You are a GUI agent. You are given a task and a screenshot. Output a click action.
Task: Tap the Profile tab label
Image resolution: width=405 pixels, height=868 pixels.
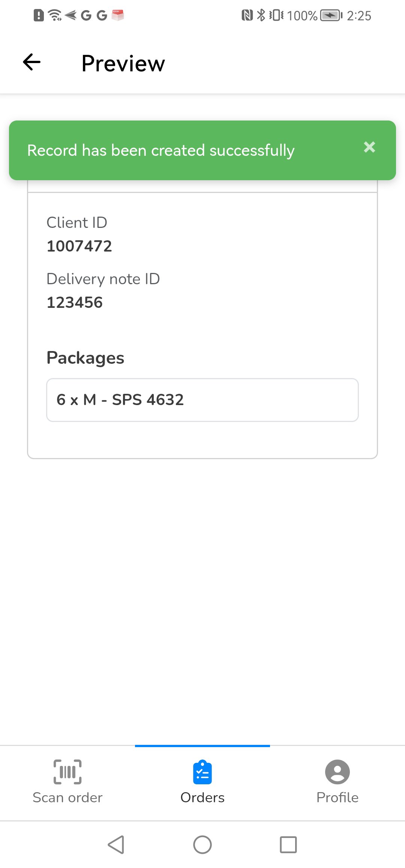337,797
